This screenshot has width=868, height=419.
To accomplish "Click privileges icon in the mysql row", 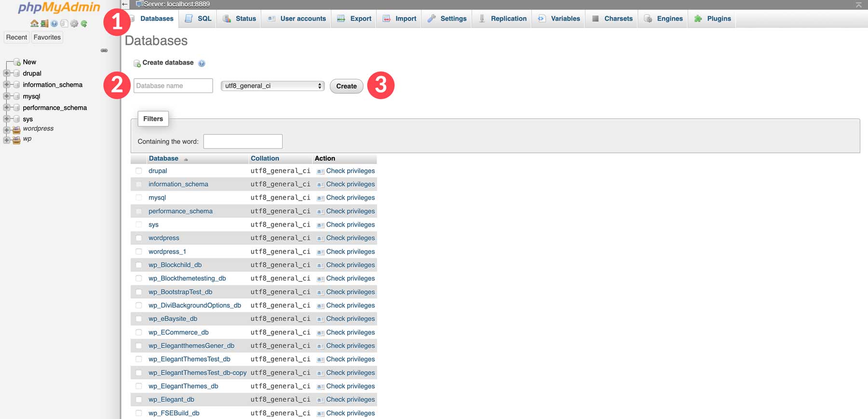I will [320, 198].
